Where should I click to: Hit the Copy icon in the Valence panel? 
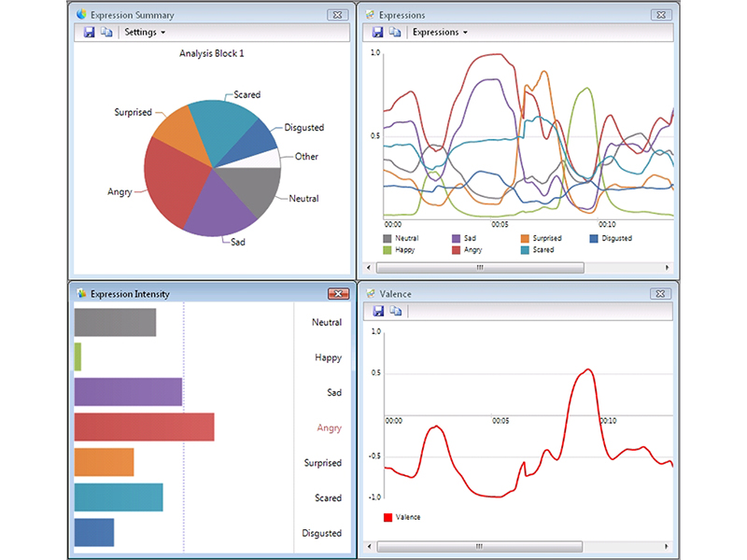[395, 311]
